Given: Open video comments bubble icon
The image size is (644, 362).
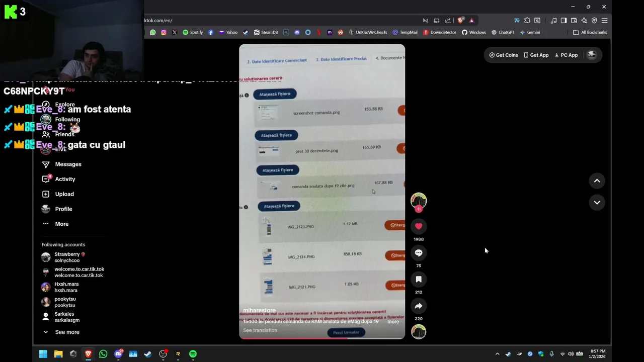Looking at the screenshot, I should point(419,253).
